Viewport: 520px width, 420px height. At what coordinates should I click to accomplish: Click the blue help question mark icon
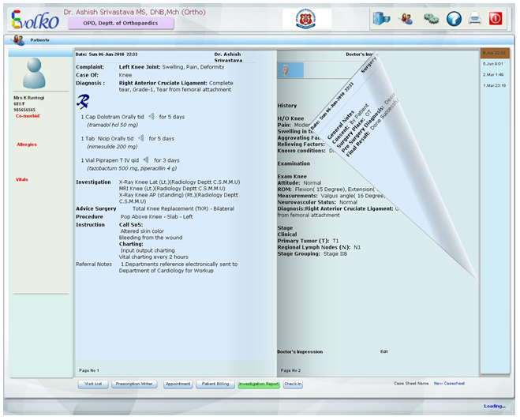click(x=454, y=19)
